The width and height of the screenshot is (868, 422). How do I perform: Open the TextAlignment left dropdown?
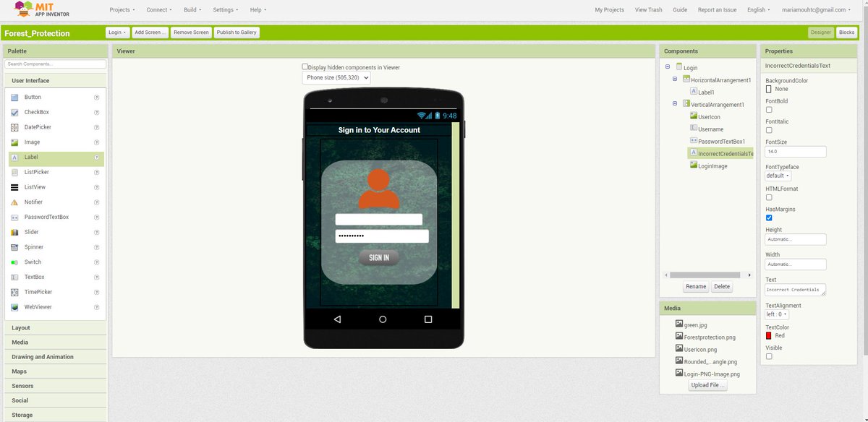tap(778, 314)
